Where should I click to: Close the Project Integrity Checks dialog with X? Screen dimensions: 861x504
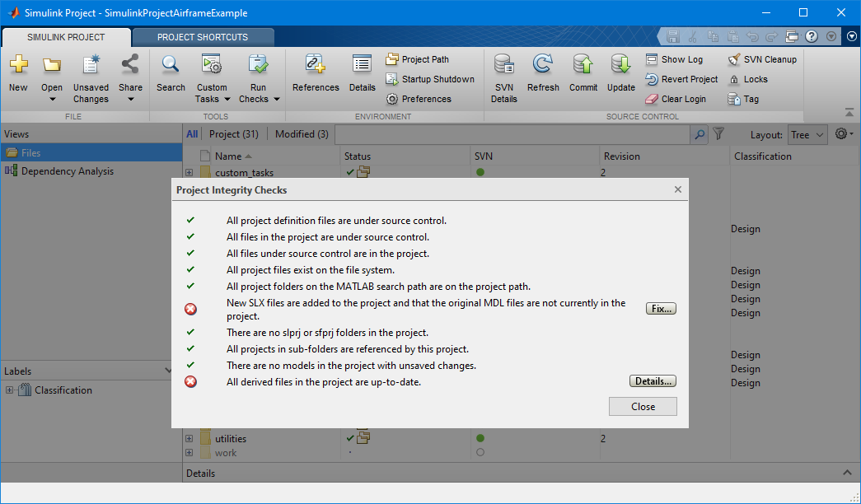click(677, 189)
